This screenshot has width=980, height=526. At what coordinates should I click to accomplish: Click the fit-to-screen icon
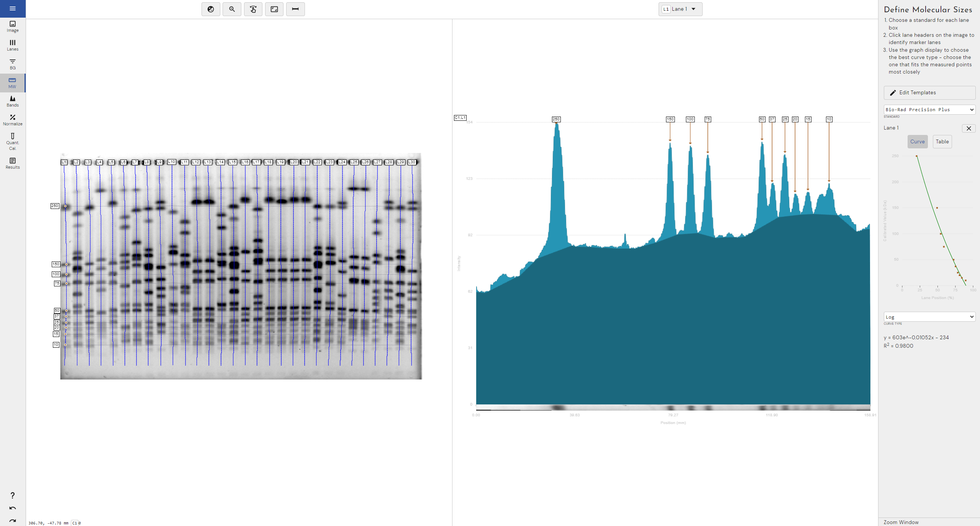point(274,9)
